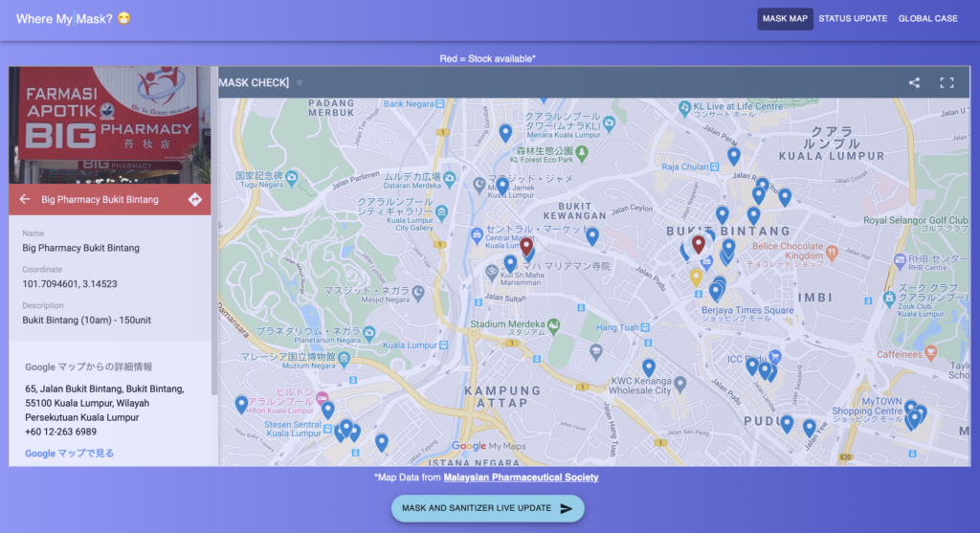Click the blue marker near Raja Chulan
The width and height of the screenshot is (980, 533).
[x=734, y=156]
